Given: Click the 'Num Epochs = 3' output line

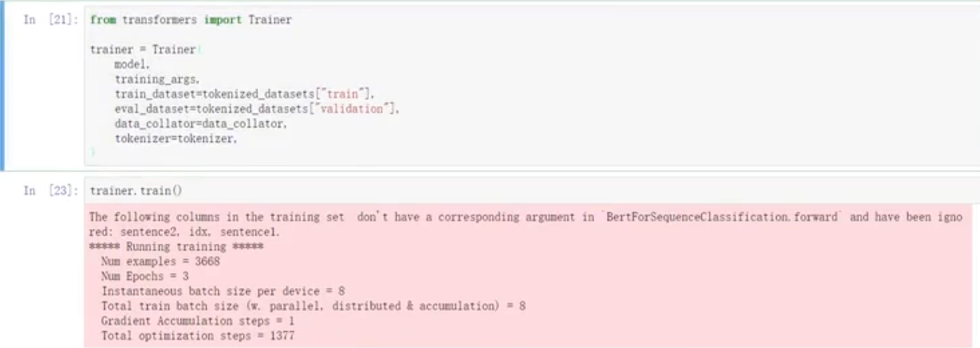Looking at the screenshot, I should (x=145, y=277).
